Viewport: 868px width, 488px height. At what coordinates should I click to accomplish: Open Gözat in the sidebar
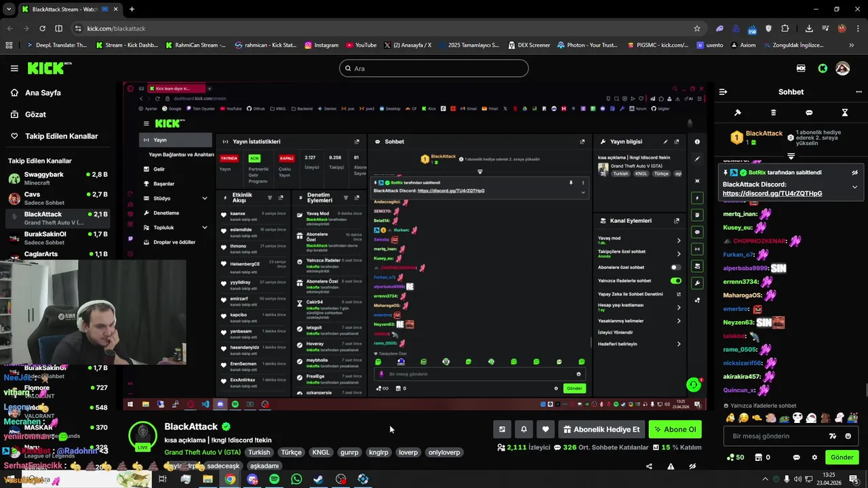click(x=35, y=115)
